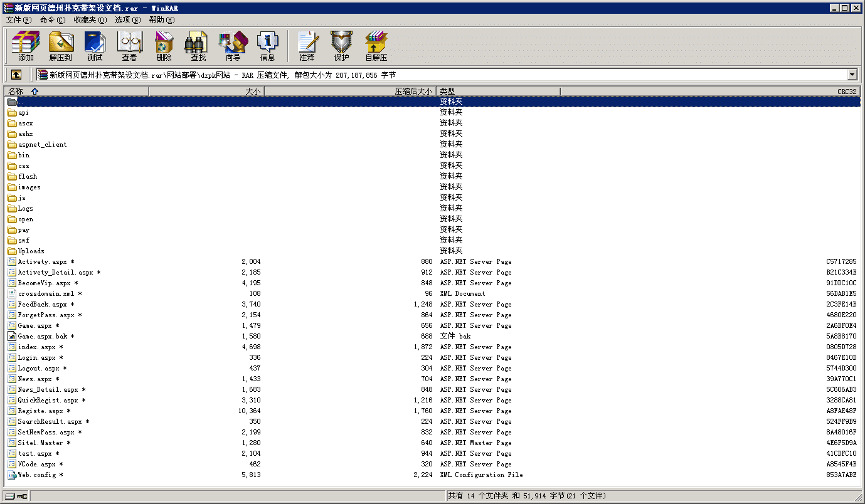The width and height of the screenshot is (865, 504).
Task: Run the 测试 (Test) archive tool
Action: click(x=95, y=46)
